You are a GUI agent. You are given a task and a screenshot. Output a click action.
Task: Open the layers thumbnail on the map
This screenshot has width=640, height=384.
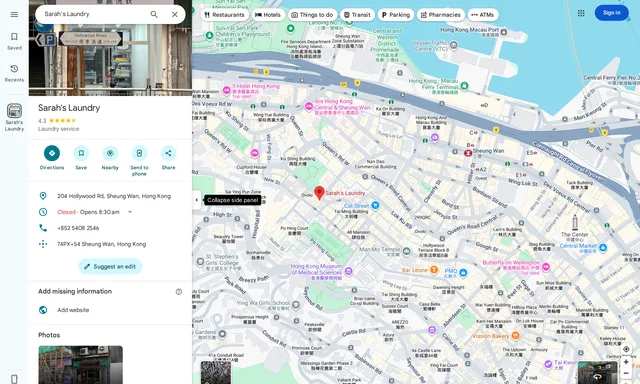tap(216, 373)
